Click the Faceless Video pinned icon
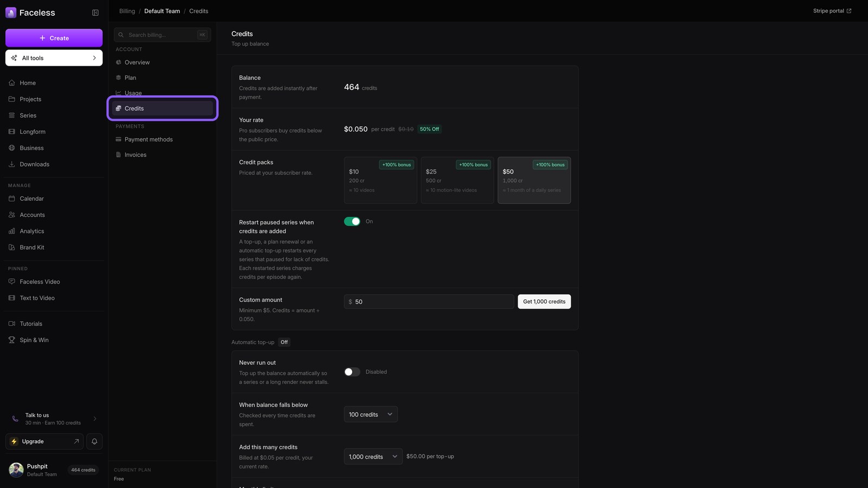The height and width of the screenshot is (488, 868). pyautogui.click(x=12, y=282)
